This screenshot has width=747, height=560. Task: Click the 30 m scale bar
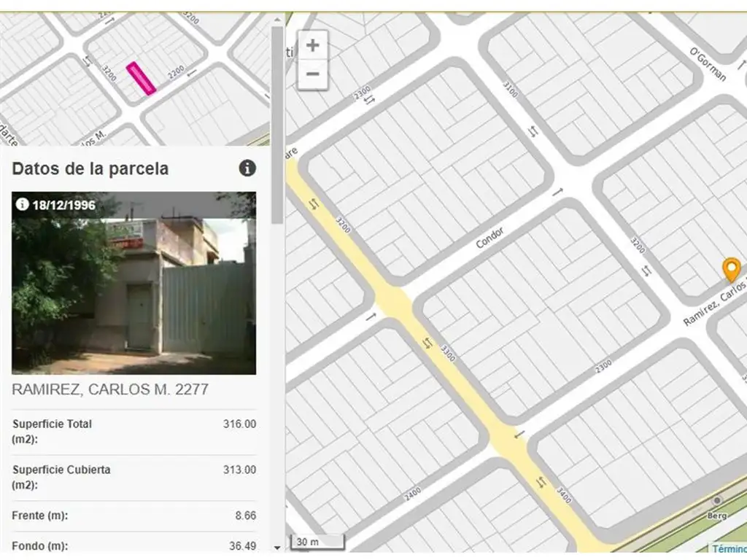click(317, 542)
